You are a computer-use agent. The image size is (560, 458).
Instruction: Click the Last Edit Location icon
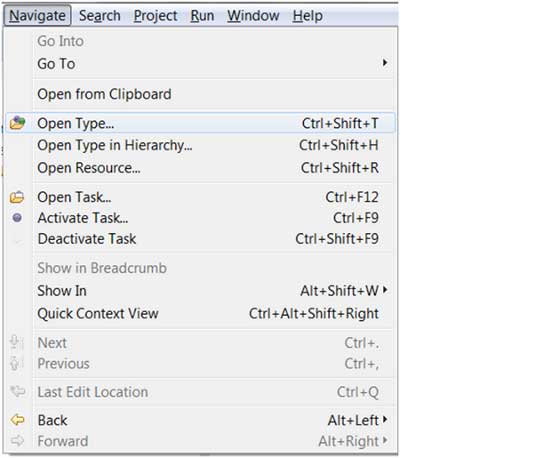tap(17, 392)
